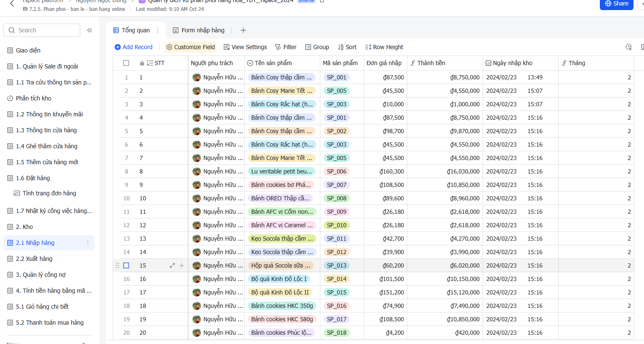Click the SP_010 yellow-green tag

(337, 225)
